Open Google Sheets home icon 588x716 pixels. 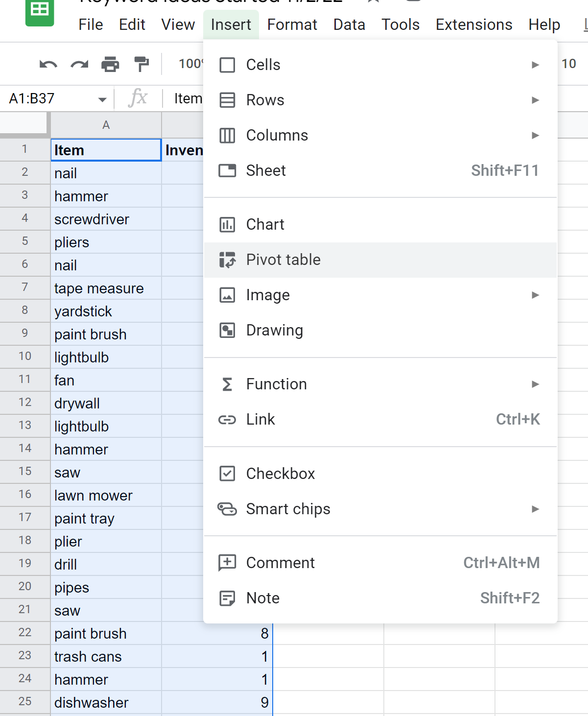[x=39, y=11]
